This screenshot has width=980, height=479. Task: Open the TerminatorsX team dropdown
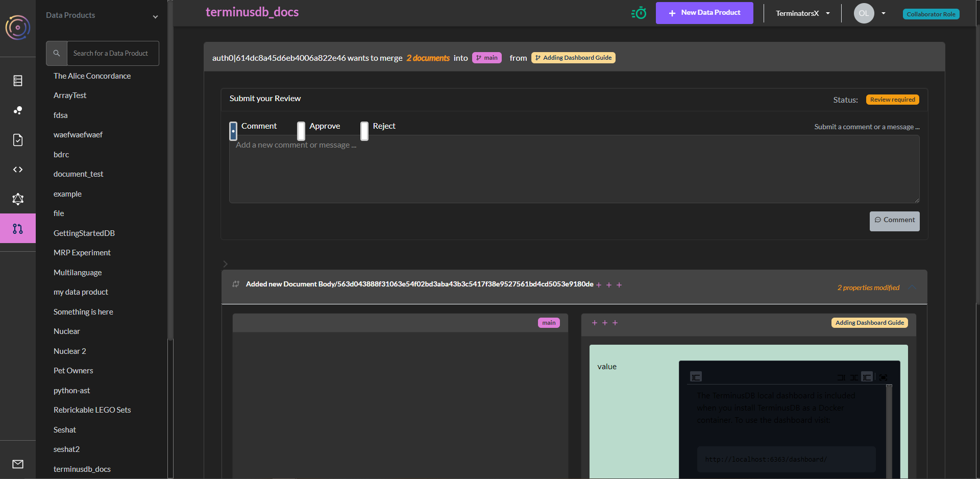(828, 13)
